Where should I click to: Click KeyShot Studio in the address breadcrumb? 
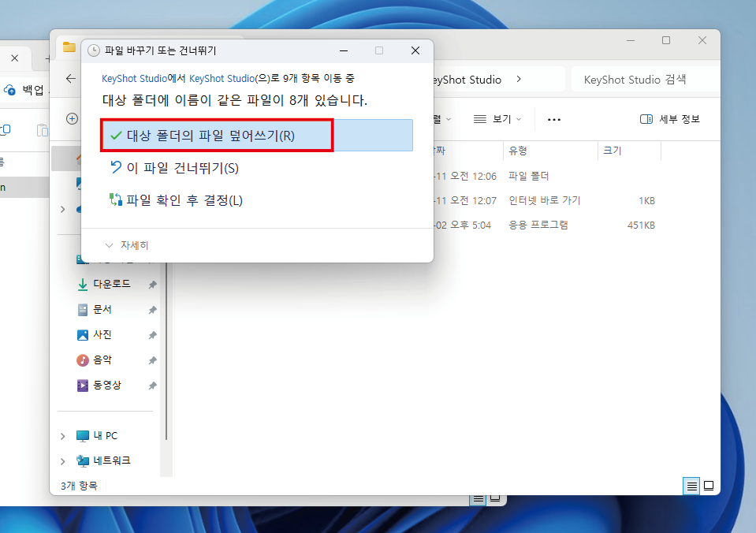click(x=467, y=80)
